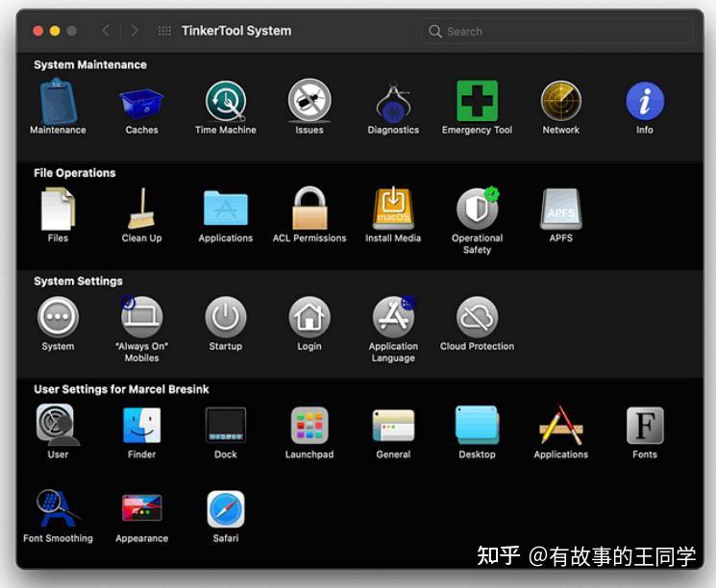This screenshot has height=588, width=716.
Task: Minimize the window with the yellow button
Action: click(55, 31)
